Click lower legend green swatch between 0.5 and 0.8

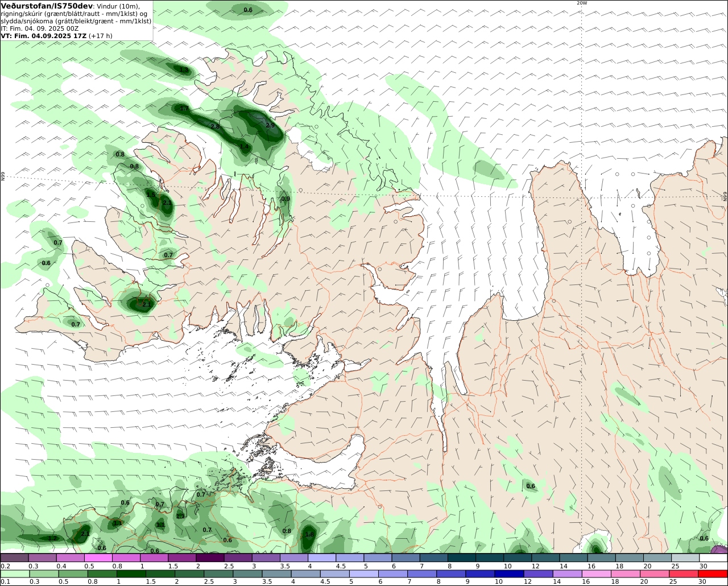coord(73,573)
